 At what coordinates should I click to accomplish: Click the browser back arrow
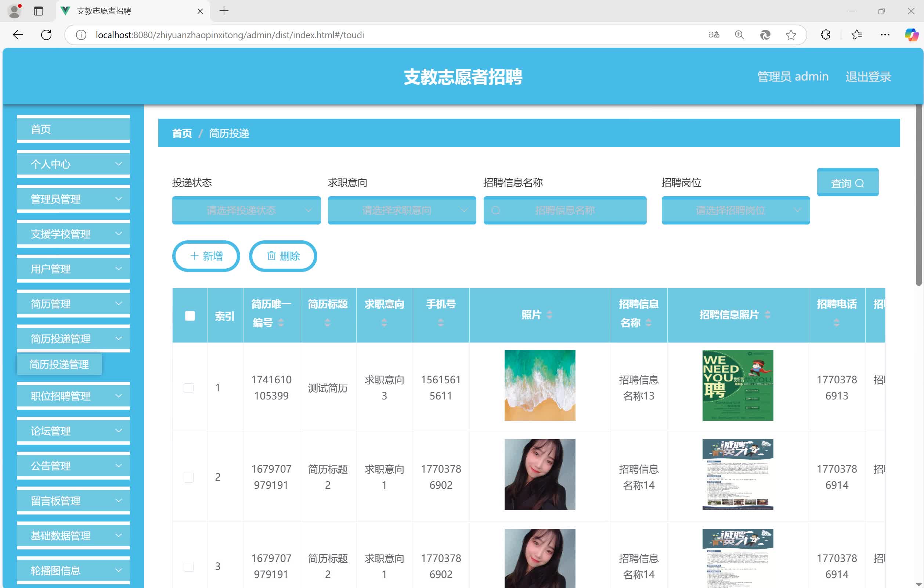tap(18, 35)
